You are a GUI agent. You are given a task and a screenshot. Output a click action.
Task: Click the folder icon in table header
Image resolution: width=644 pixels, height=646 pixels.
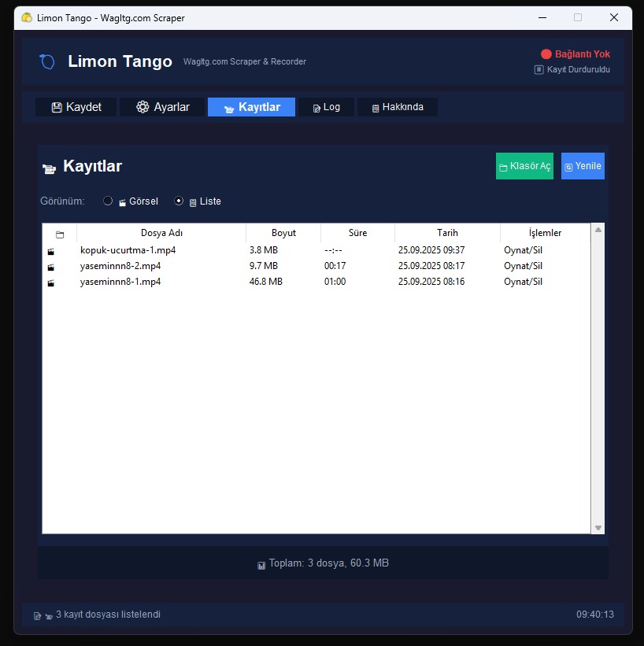click(x=60, y=234)
